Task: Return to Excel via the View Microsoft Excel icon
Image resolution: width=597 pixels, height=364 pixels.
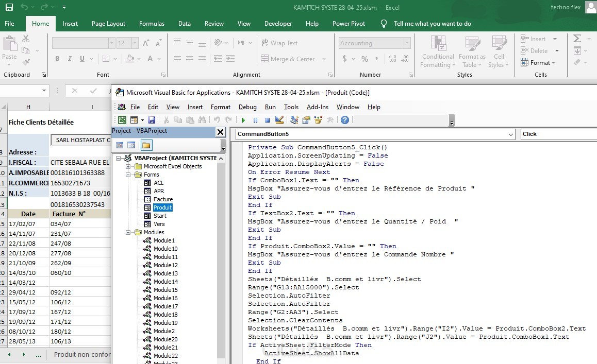Action: tap(122, 120)
